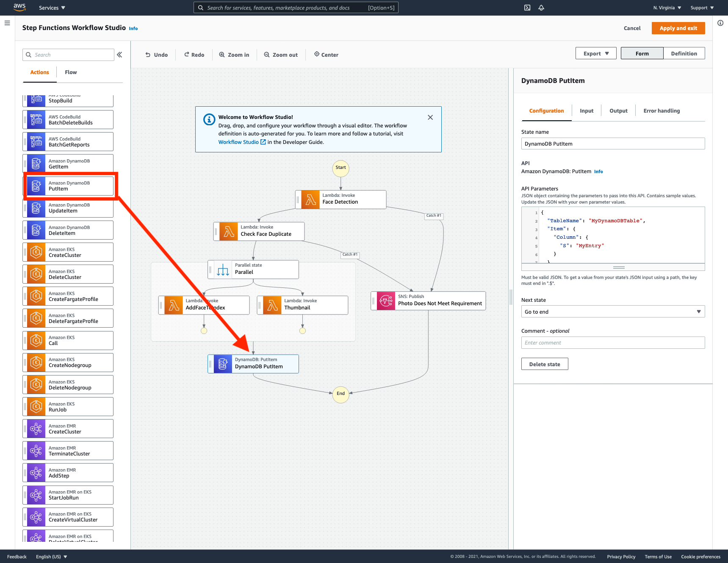Open the notifications bell
Screen dimensions: 728x563
click(541, 8)
